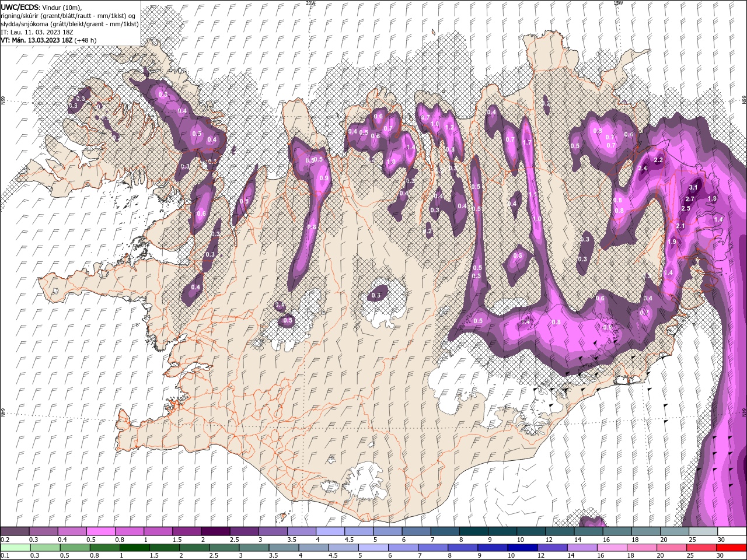Select the dark teal snow swatch between 8 and 9
Image resolution: width=747 pixels, height=560 pixels.
pos(473,531)
